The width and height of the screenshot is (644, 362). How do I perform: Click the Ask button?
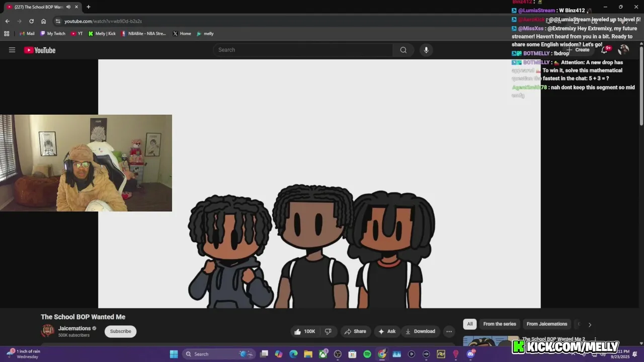pyautogui.click(x=386, y=331)
